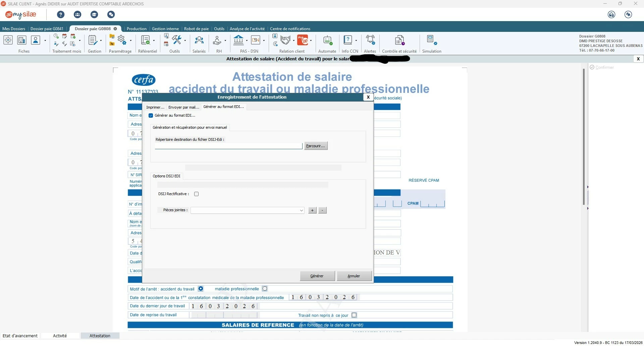Viewport: 644px width, 346px height.
Task: Click the clock with plus icon in Traitement mois
Action: (x=56, y=36)
